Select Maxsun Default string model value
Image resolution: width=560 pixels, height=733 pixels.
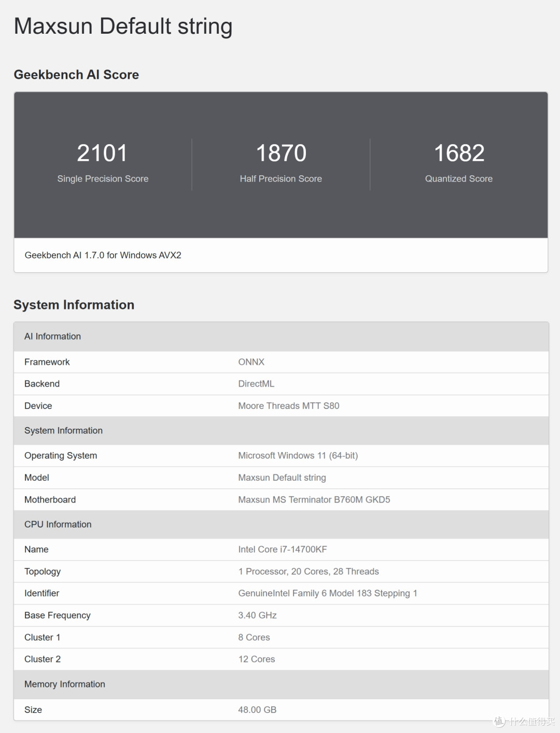coord(282,477)
